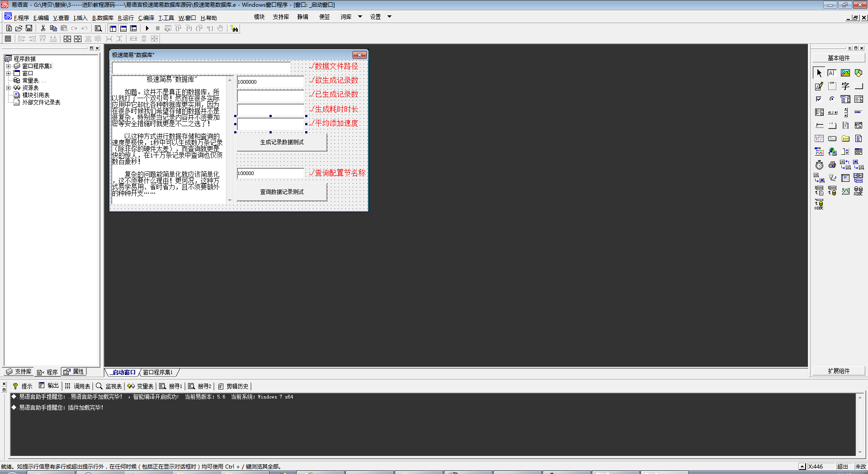This screenshot has height=474, width=868.
Task: Pick the Radio Button component from palette
Action: point(832,99)
